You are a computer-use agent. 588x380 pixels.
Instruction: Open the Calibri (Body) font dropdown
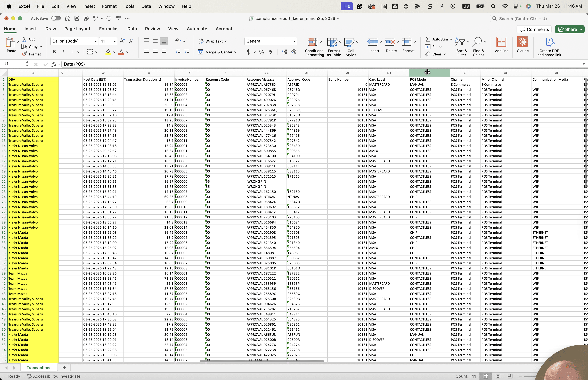tap(95, 41)
